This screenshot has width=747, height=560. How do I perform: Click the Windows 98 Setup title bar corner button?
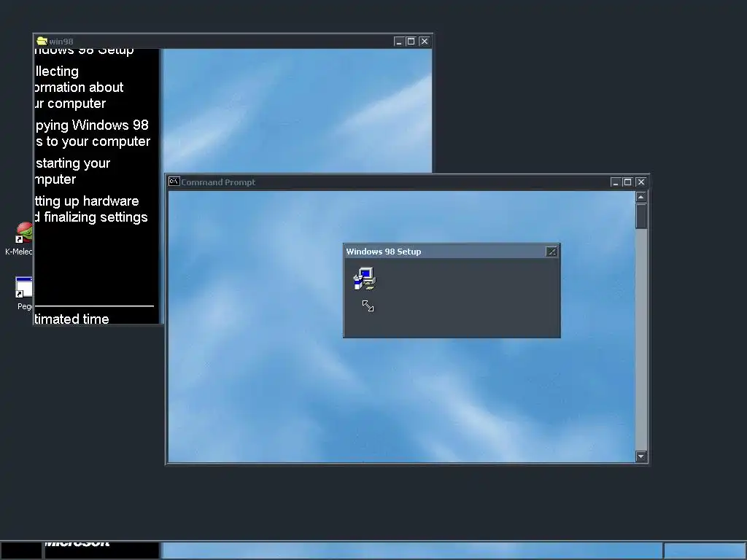tap(551, 252)
